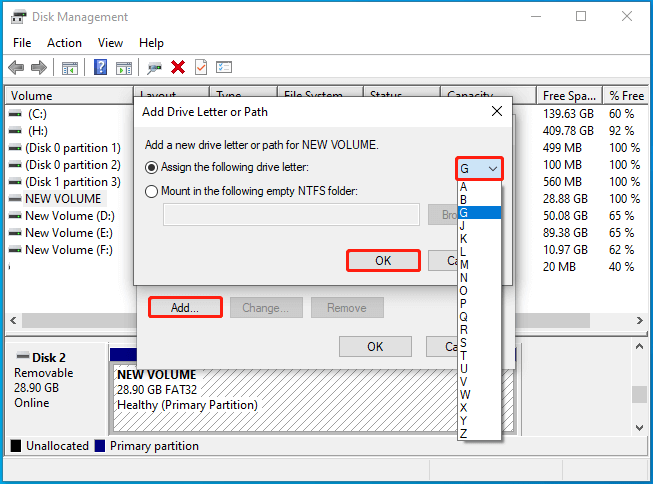
Task: Click the Forward arrow toolbar icon
Action: [x=39, y=67]
